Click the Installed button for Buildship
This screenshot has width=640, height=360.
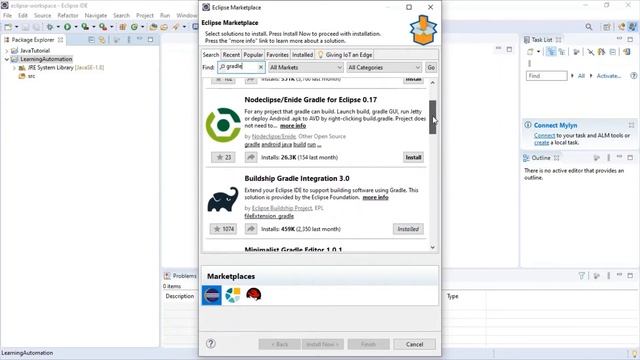pos(408,229)
